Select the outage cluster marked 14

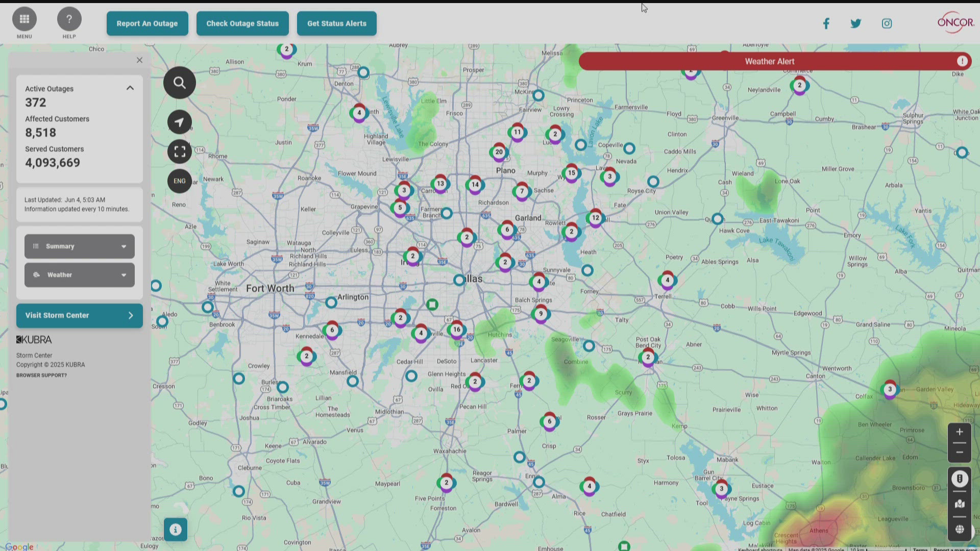point(475,185)
